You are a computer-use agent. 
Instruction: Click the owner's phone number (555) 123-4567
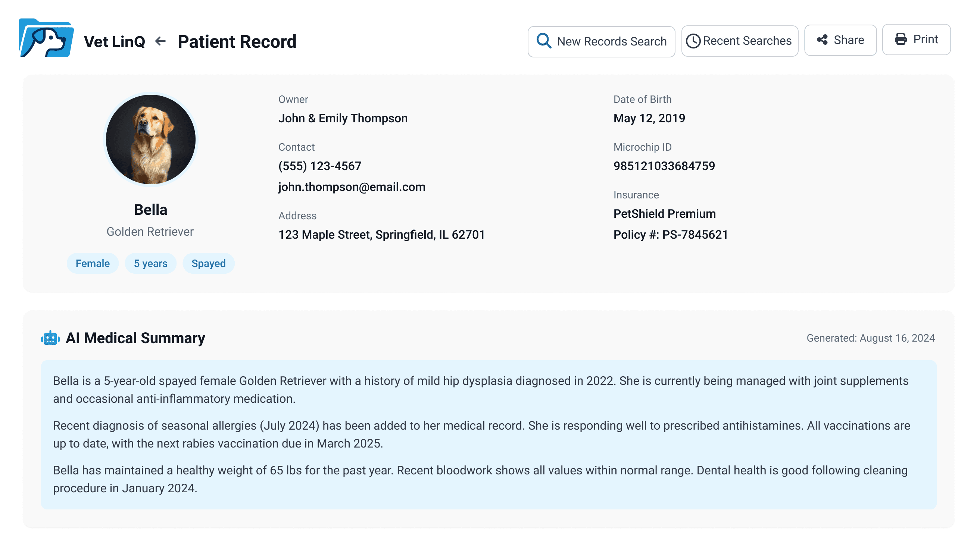320,166
